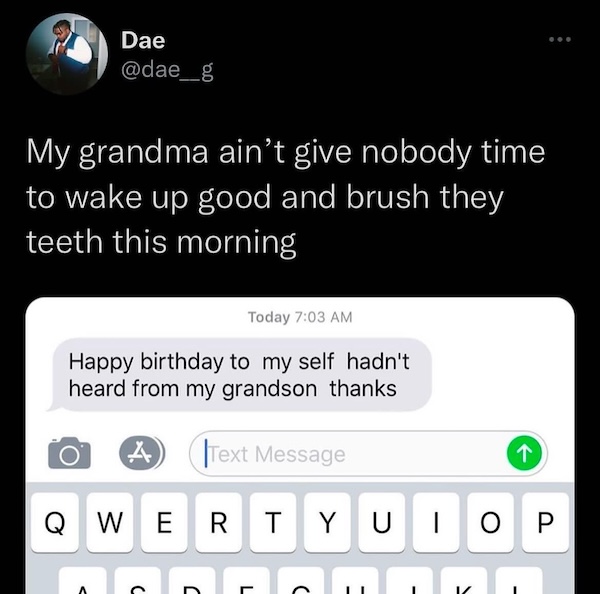
Task: Open the three-dot more options menu
Action: (x=560, y=39)
